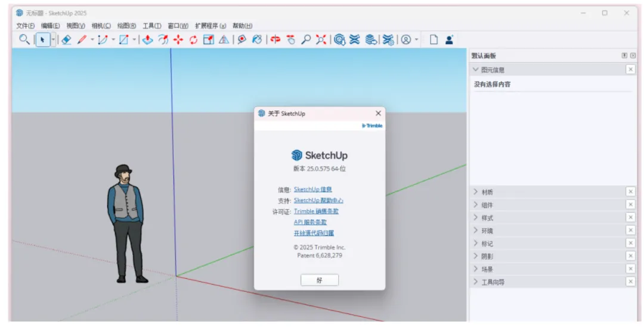
Task: Open the account icon dropdown arrow
Action: coord(416,40)
